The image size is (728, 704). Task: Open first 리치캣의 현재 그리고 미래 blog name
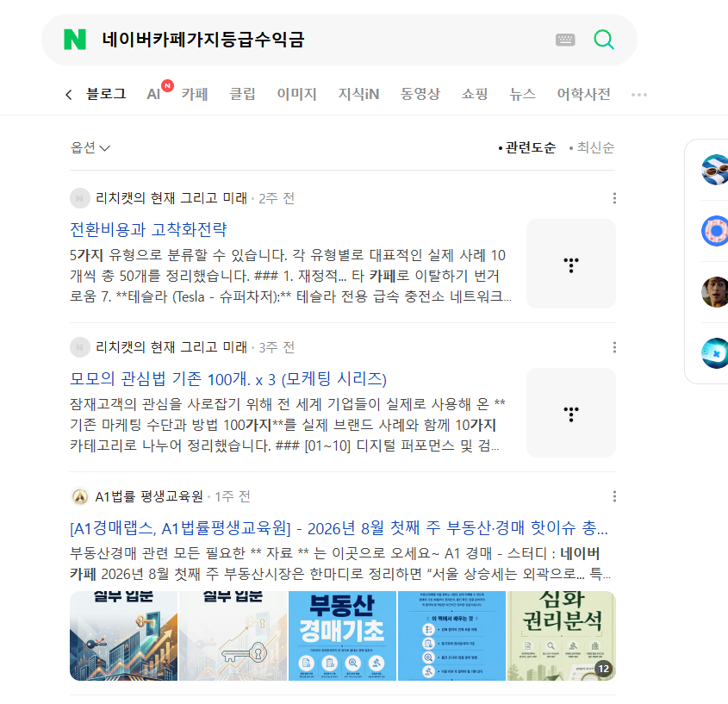click(171, 198)
